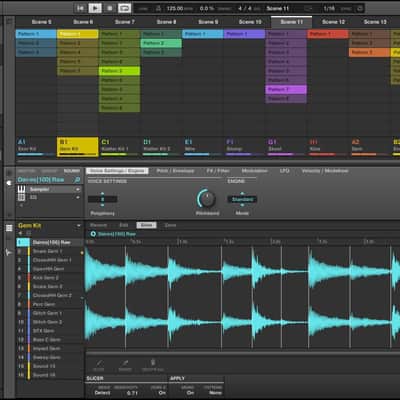Open the Record sample editor tab
Image resolution: width=400 pixels, height=400 pixels.
pyautogui.click(x=99, y=225)
